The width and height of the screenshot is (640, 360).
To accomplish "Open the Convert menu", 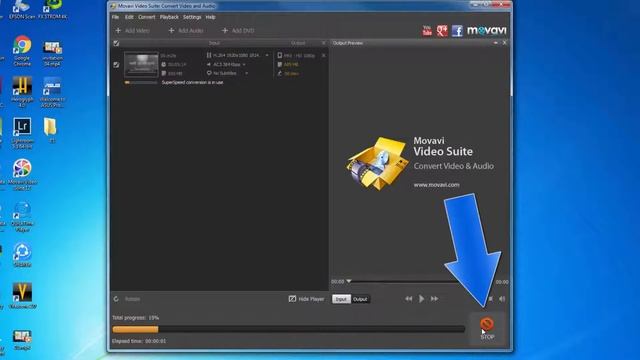I will click(147, 17).
